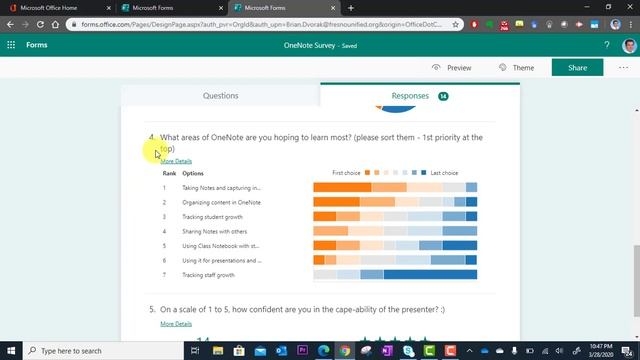This screenshot has height=360, width=640.
Task: Open OneNote from taskbar
Action: [387, 351]
